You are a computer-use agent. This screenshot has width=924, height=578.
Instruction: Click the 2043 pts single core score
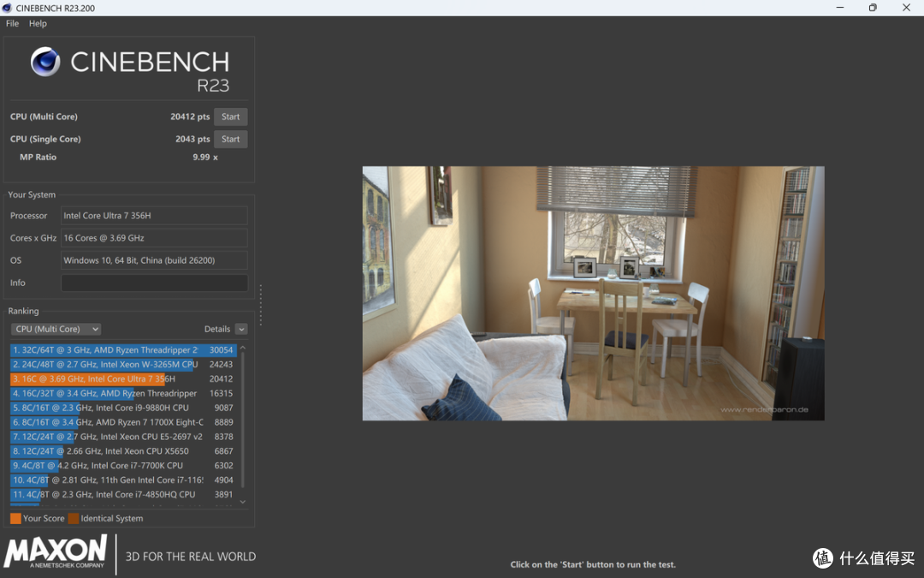click(192, 140)
